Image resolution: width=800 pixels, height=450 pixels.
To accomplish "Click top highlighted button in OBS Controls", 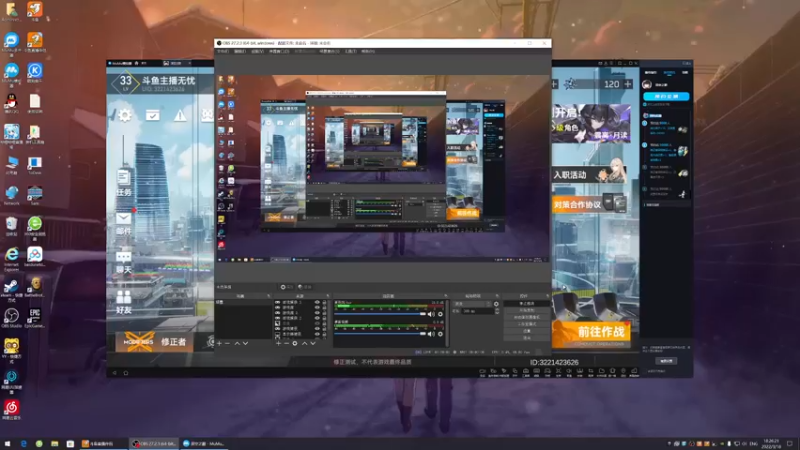I will point(527,304).
